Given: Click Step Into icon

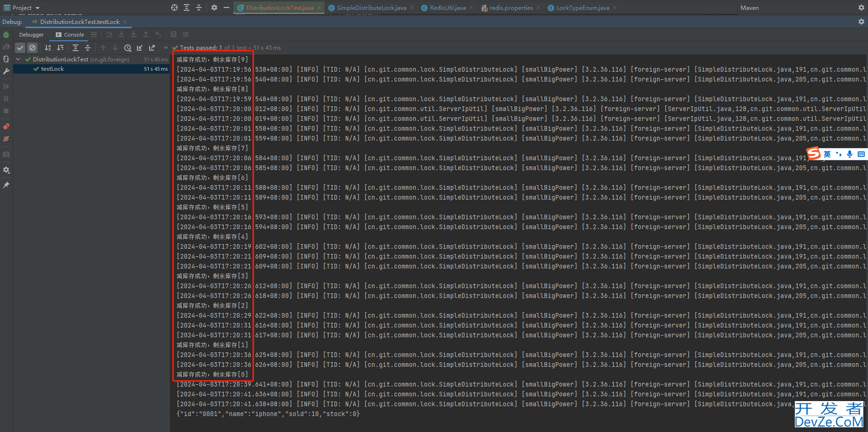Looking at the screenshot, I should 121,35.
